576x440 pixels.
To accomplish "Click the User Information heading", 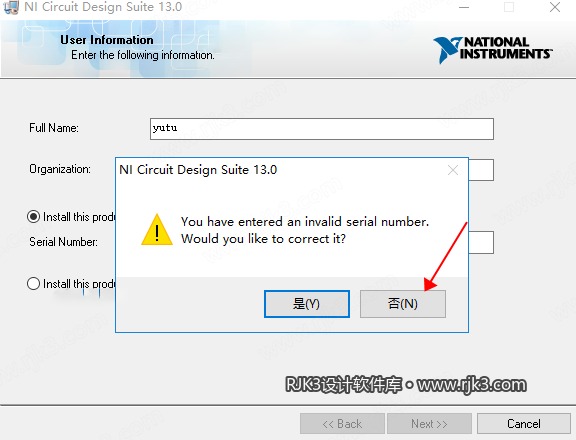I will [x=107, y=40].
